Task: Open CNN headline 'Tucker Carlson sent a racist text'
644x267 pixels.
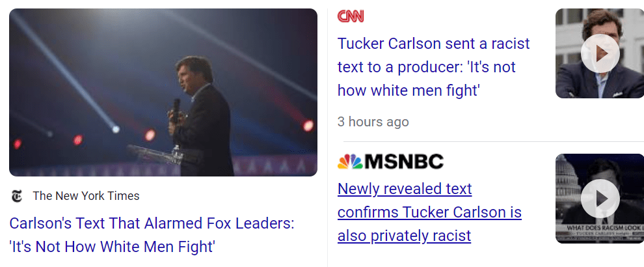Action: click(433, 44)
